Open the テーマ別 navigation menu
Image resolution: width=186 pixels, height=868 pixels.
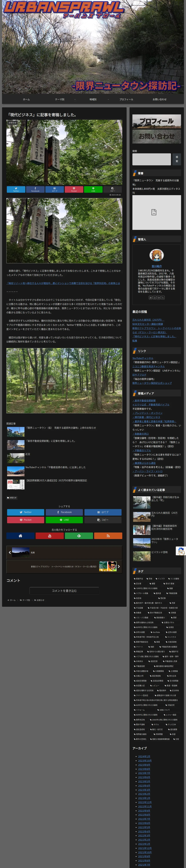pyautogui.click(x=60, y=99)
